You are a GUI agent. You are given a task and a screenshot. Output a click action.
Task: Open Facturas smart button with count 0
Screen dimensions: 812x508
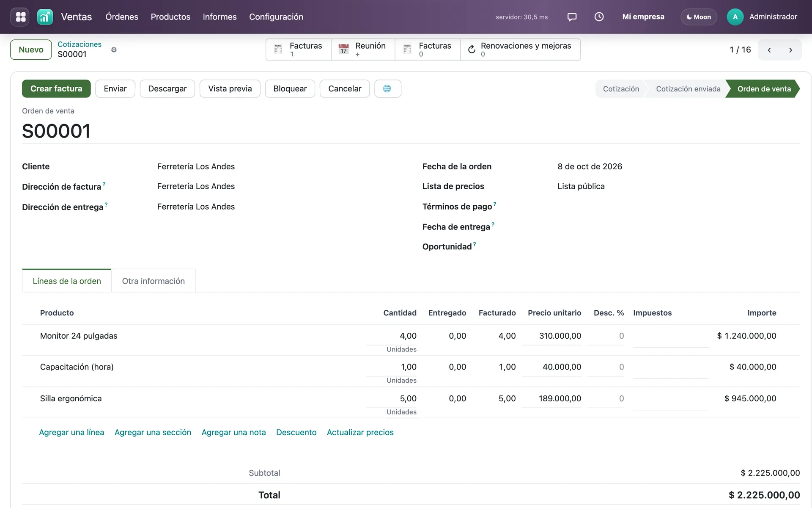point(428,50)
